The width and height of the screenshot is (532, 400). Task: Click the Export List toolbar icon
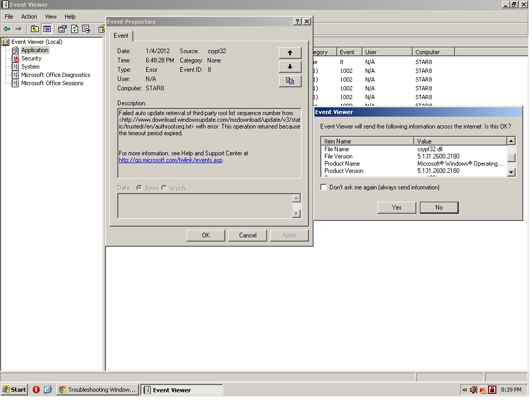tap(86, 29)
